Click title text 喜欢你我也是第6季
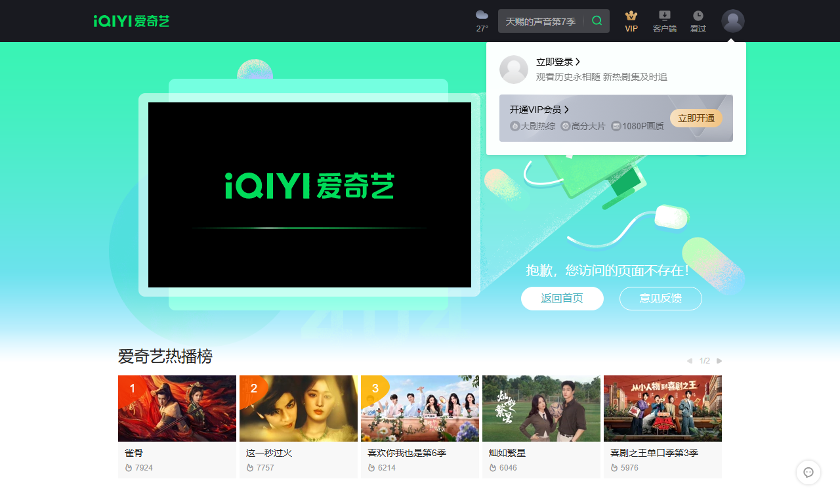 pos(407,453)
